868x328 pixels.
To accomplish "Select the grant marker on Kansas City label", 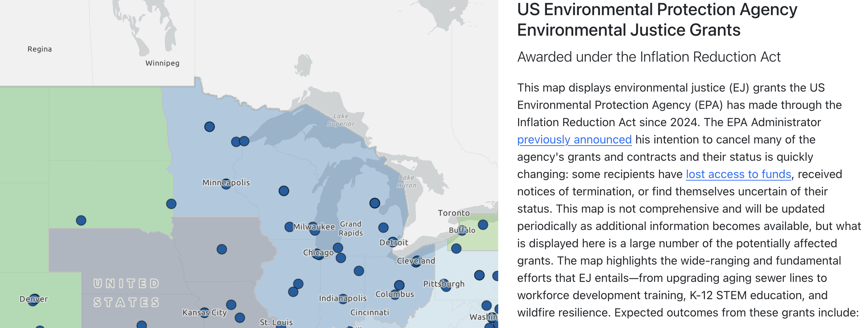I will [205, 313].
